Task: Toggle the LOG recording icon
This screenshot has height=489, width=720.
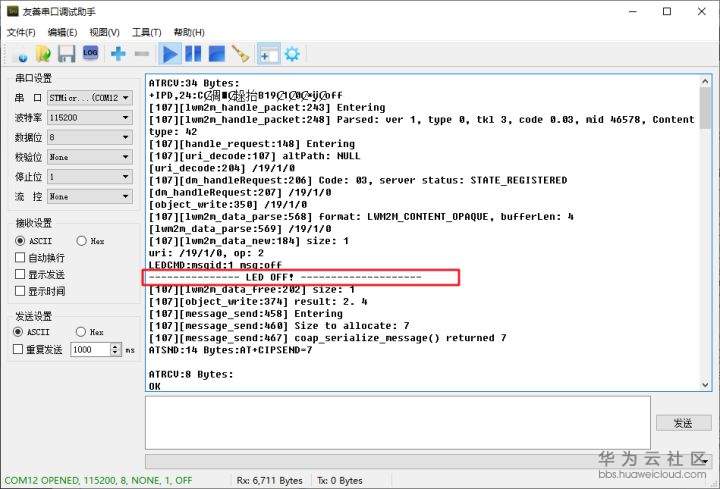Action: tap(90, 53)
